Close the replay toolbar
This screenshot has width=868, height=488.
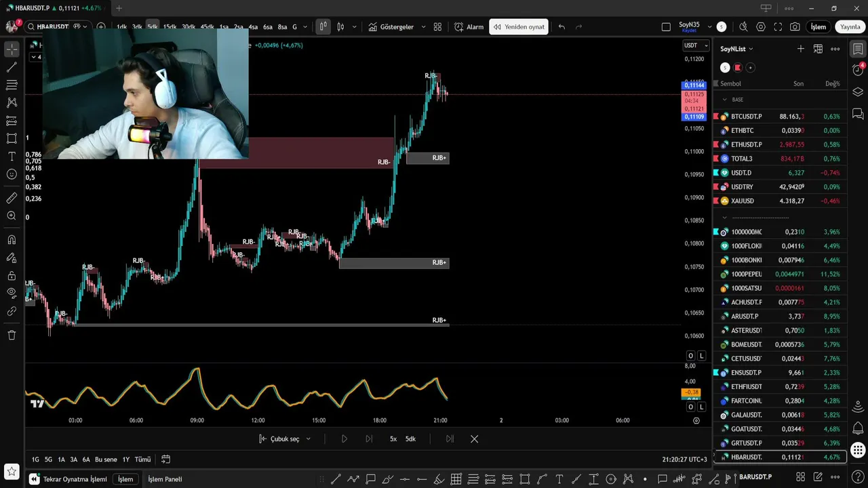pyautogui.click(x=474, y=439)
